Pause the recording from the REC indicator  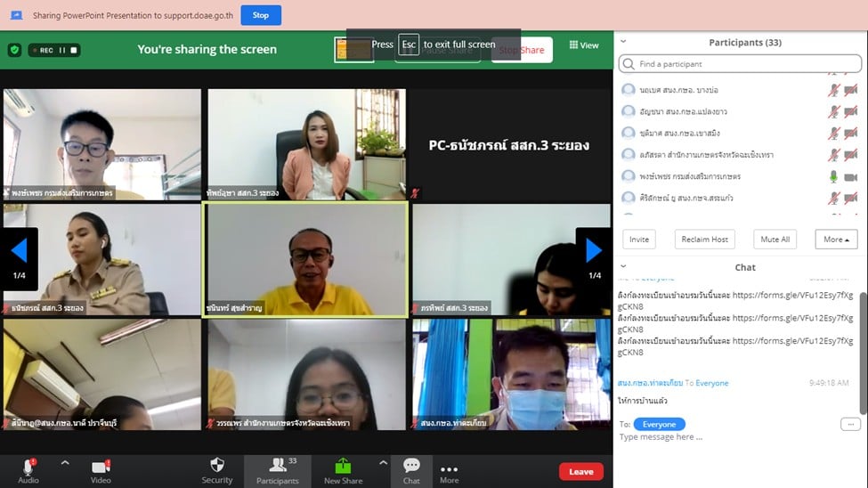[62, 50]
